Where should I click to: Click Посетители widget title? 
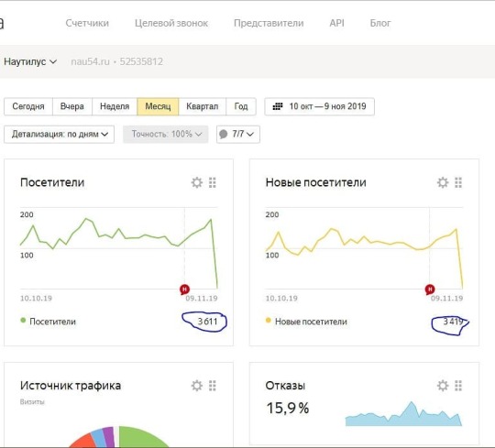tap(52, 182)
